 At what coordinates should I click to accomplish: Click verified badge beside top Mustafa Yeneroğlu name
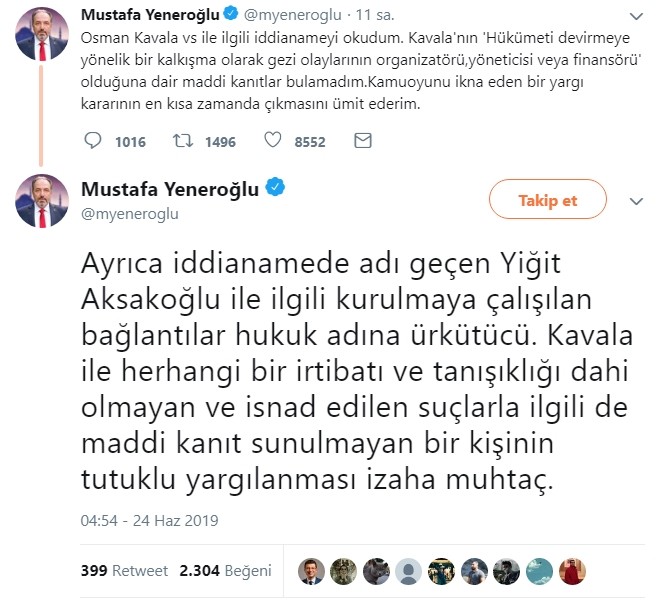point(231,14)
